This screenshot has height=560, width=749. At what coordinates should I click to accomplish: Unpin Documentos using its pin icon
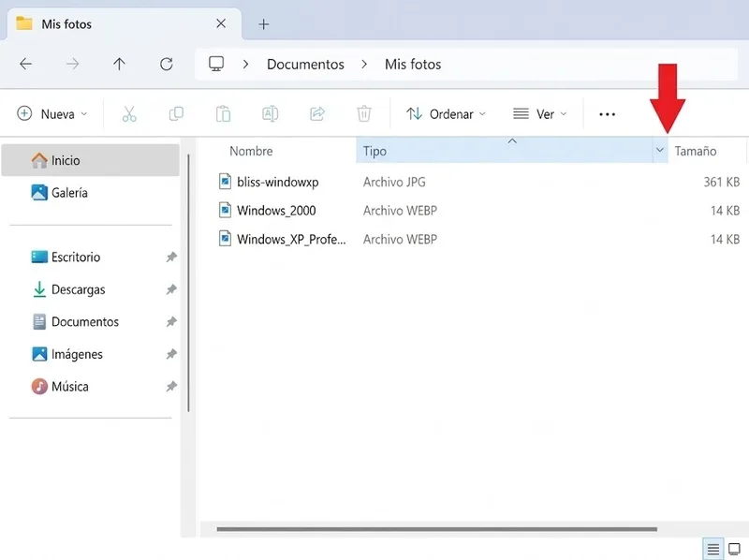pos(171,321)
